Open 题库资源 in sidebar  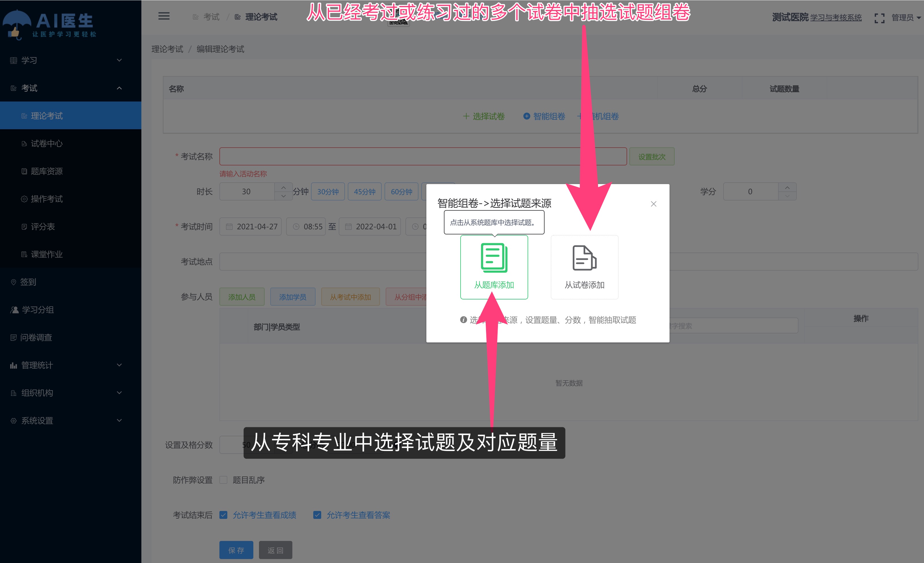point(70,171)
